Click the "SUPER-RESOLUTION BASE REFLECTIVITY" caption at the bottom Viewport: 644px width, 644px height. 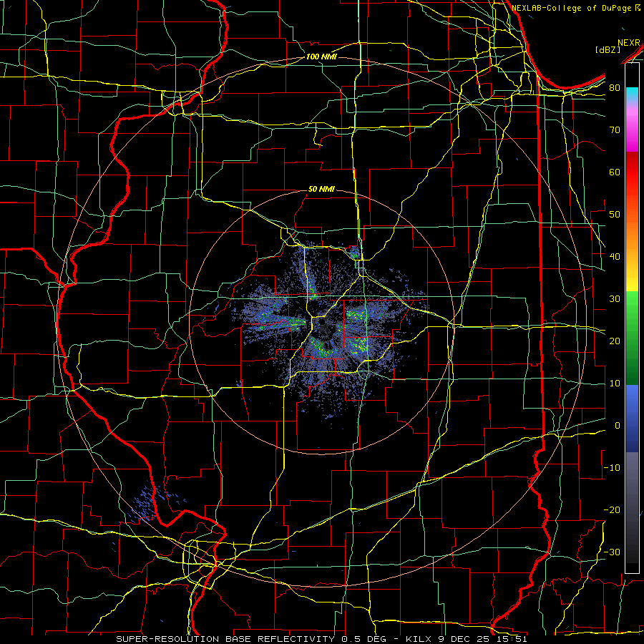(x=225, y=639)
